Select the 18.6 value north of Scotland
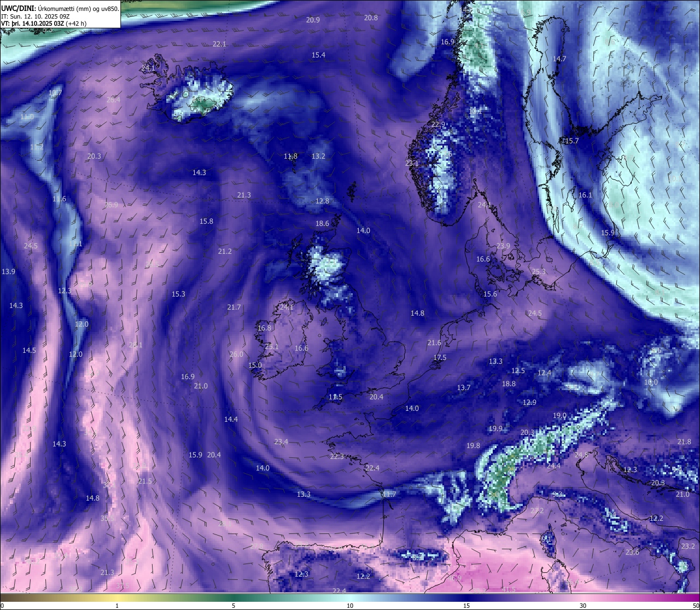 [x=322, y=223]
